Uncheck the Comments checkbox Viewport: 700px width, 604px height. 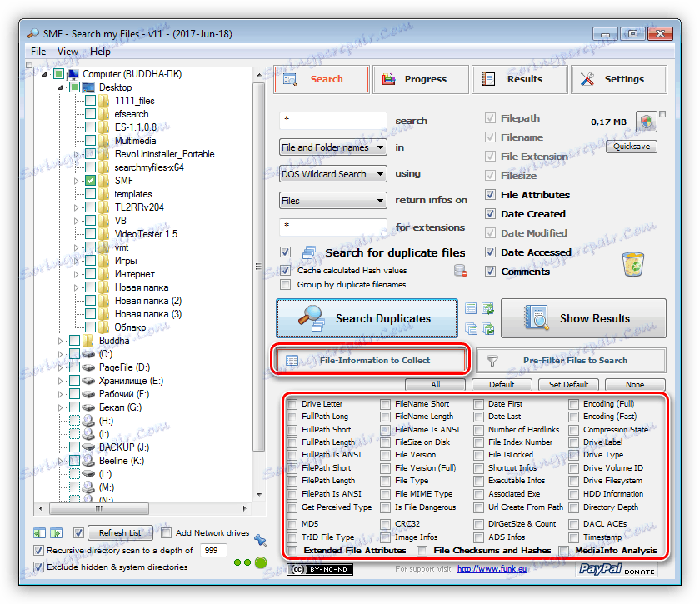[490, 271]
